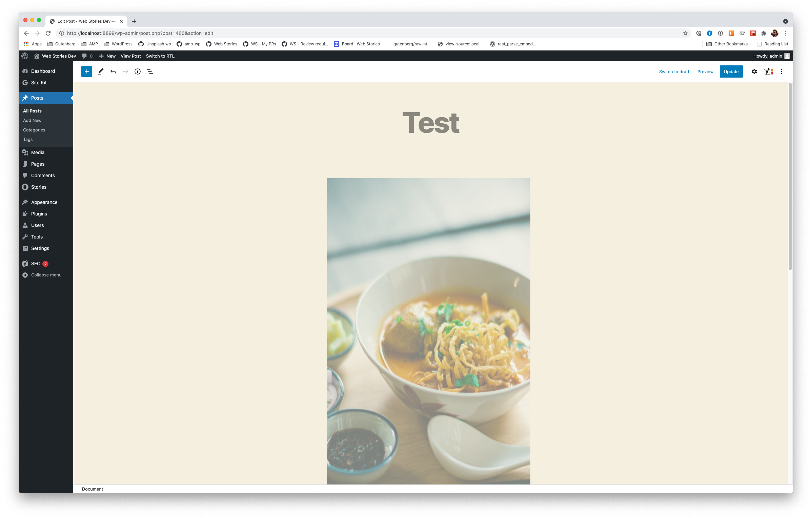Image resolution: width=812 pixels, height=518 pixels.
Task: Open the Yoast SEO toolbar icon
Action: point(767,71)
